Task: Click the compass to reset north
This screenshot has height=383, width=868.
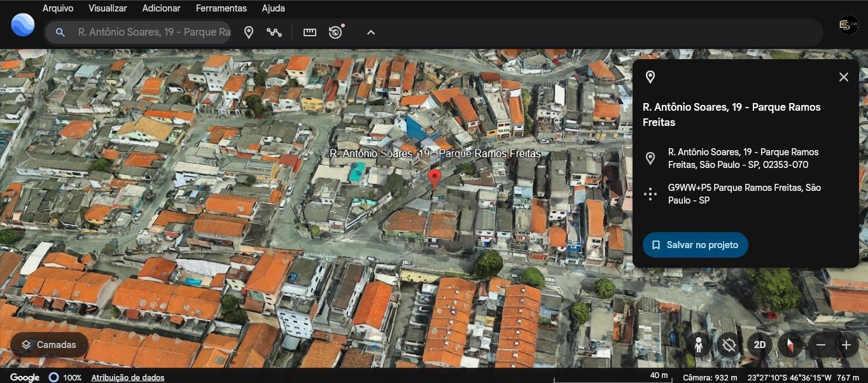Action: [790, 345]
